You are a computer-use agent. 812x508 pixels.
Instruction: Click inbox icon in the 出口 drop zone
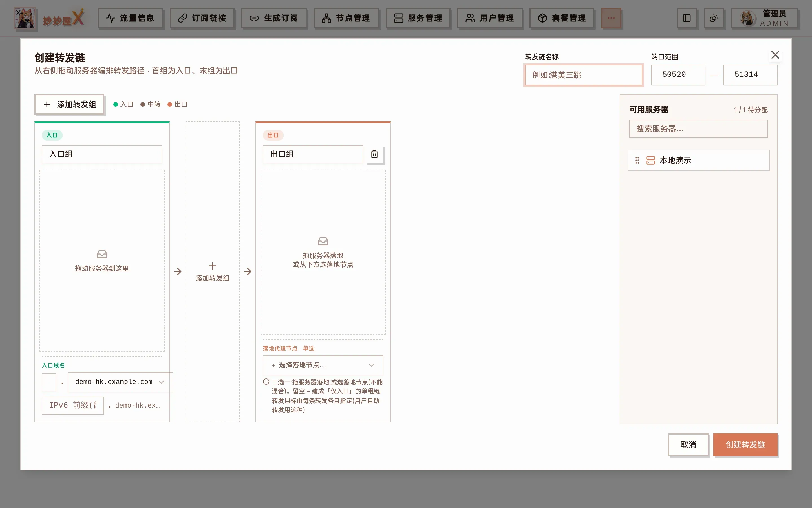323,241
